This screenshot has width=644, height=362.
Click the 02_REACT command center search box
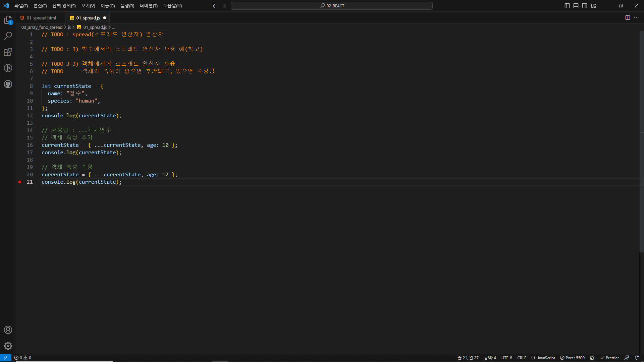tap(331, 6)
